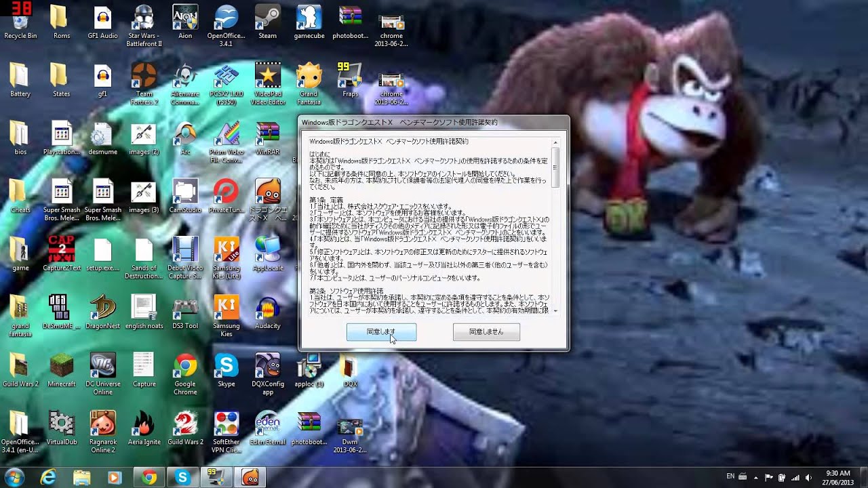Select the DC Universe Online shortcut
Image resolution: width=868 pixels, height=488 pixels.
click(x=102, y=374)
